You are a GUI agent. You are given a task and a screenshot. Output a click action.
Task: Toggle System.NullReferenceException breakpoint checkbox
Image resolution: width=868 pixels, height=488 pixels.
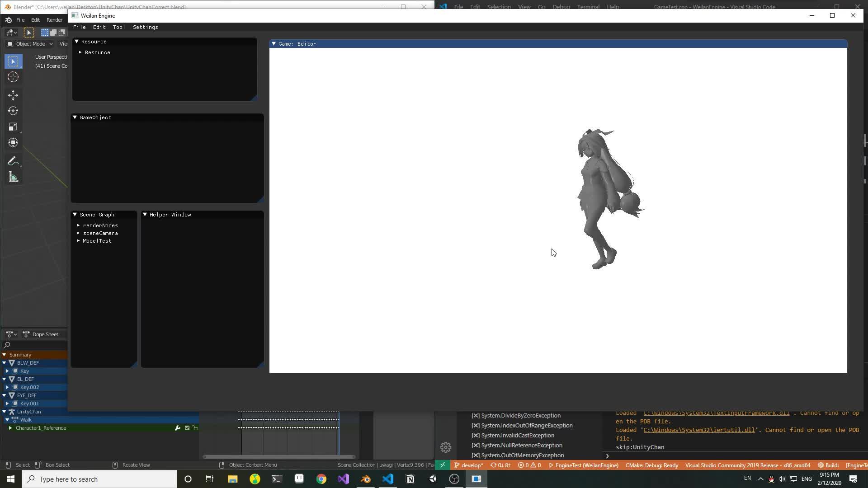click(x=476, y=446)
